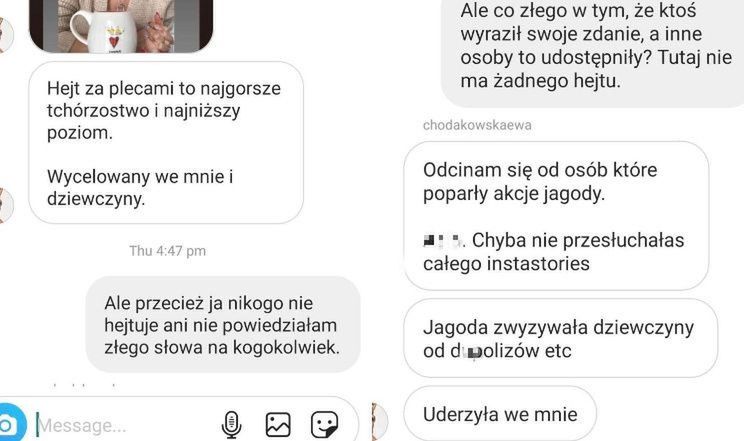
Task: Tap the 'ma żadnego hejtu' text line
Action: tap(540, 81)
